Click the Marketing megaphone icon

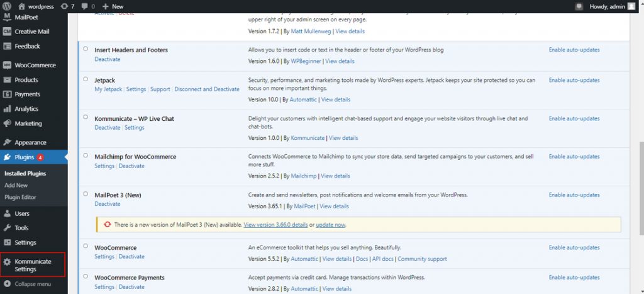(x=7, y=123)
